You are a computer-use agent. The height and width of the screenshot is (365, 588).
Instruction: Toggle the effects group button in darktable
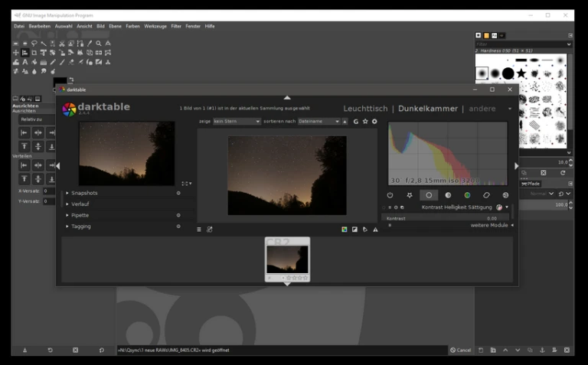point(505,195)
